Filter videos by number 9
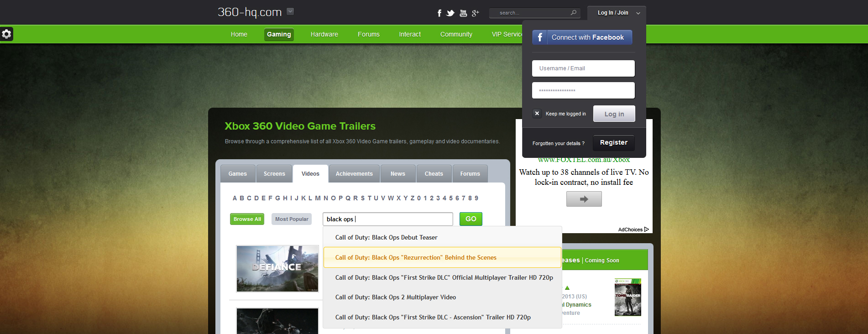 476,198
